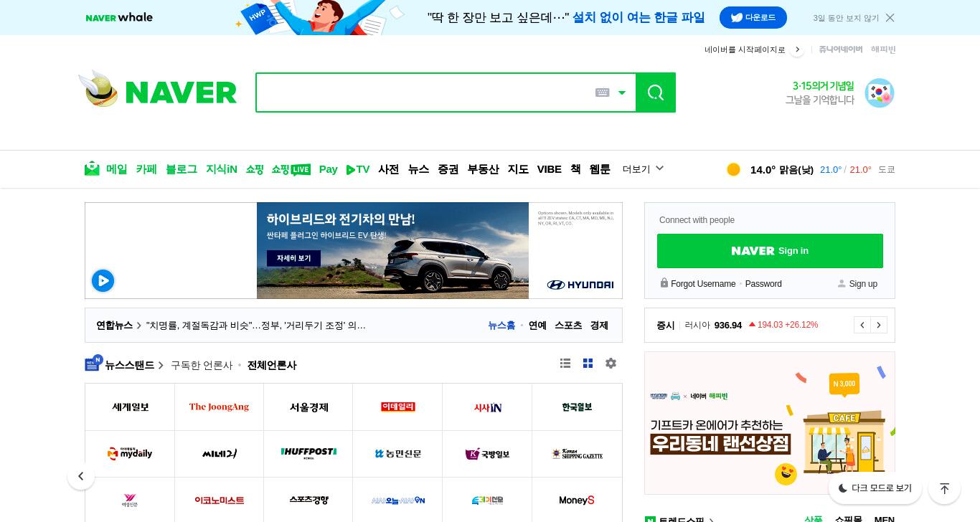This screenshot has width=980, height=522.
Task: Click the NAVER Sign in button
Action: click(x=770, y=251)
